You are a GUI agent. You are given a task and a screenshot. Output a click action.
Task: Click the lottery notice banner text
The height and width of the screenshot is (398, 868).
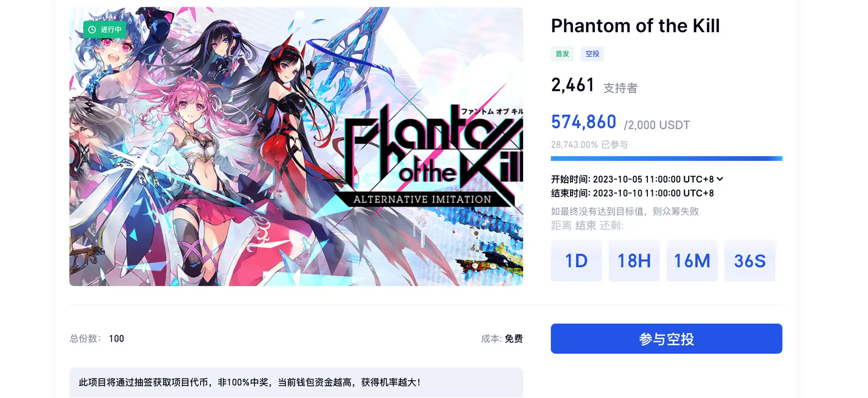(x=250, y=382)
